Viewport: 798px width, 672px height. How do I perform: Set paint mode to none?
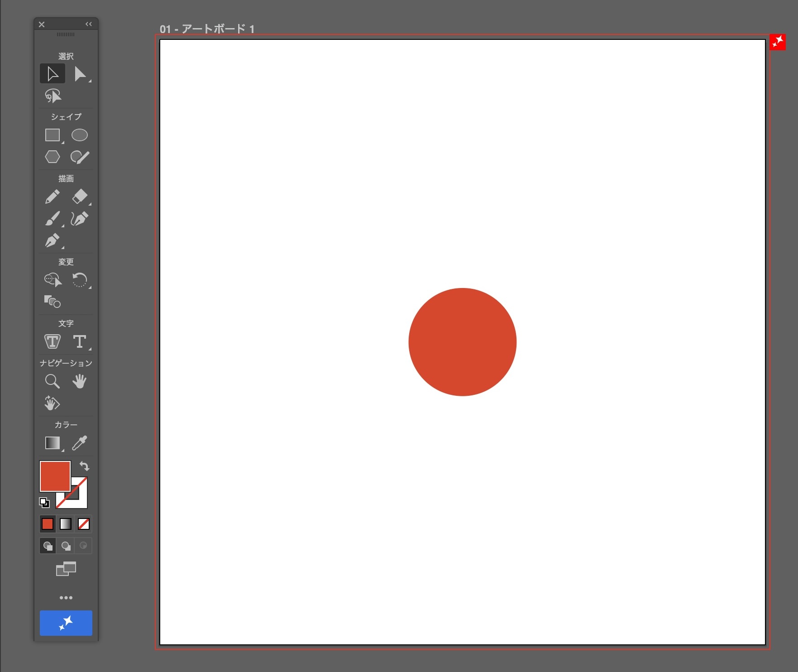[x=84, y=524]
